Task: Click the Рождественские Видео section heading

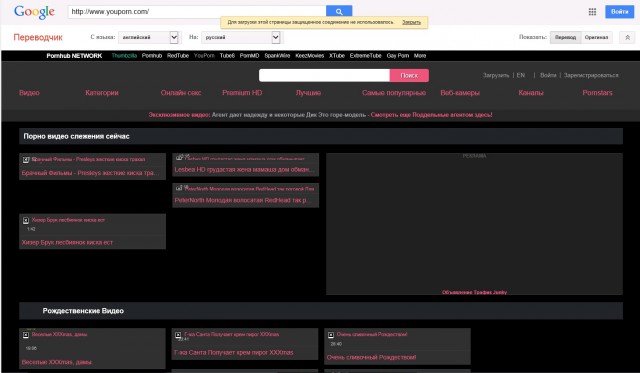Action: [83, 311]
